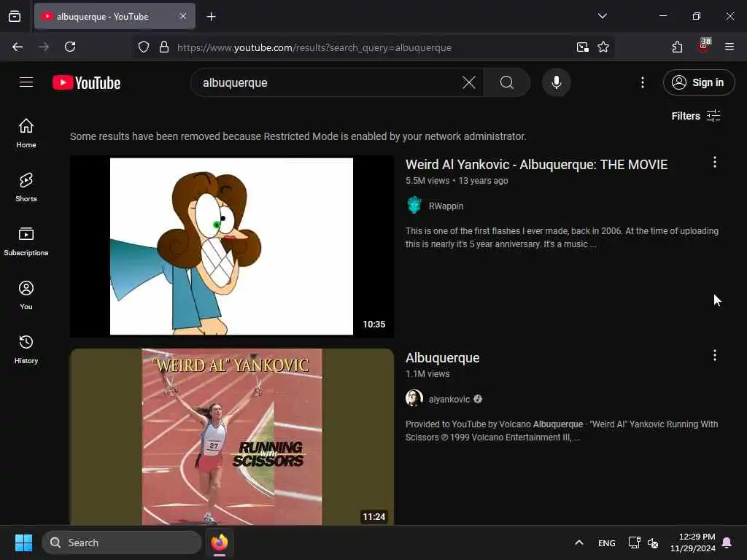The image size is (747, 560).
Task: Open Firefox application menu
Action: click(729, 47)
